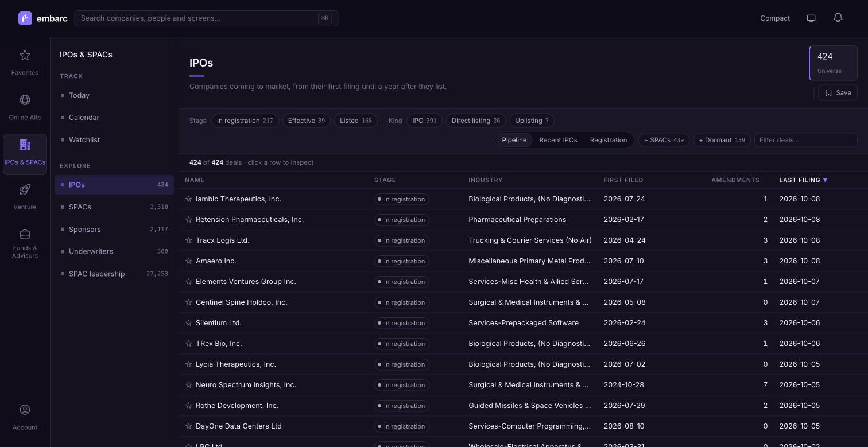The image size is (868, 447).
Task: Star the TRex Bio, Inc. row
Action: (x=188, y=344)
